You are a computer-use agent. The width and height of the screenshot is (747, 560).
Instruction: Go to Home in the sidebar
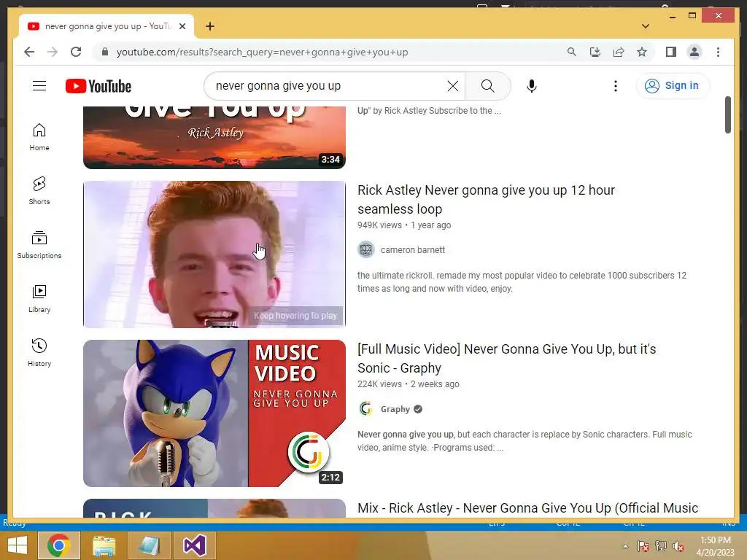[x=39, y=137]
